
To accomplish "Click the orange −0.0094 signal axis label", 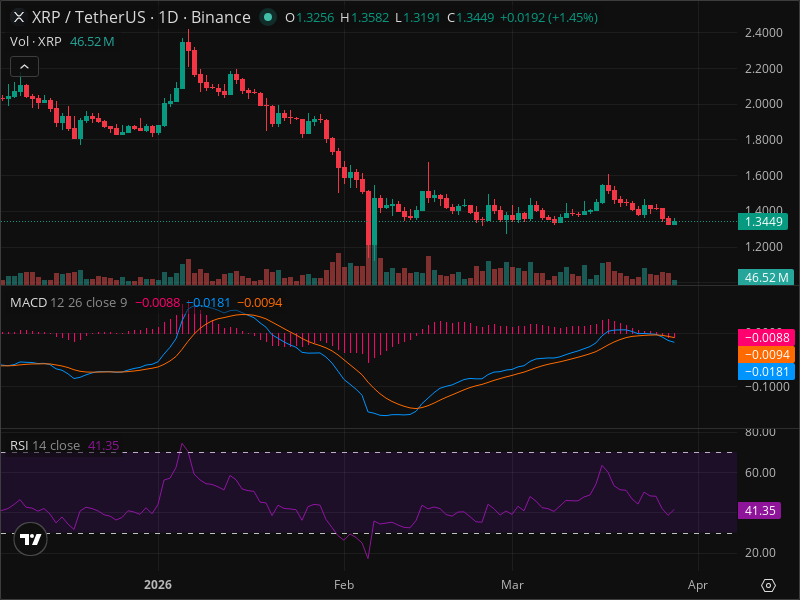I will click(x=766, y=355).
